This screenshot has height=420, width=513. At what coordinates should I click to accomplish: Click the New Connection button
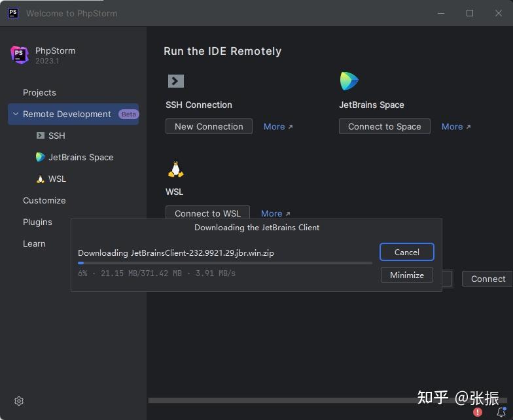coord(209,126)
